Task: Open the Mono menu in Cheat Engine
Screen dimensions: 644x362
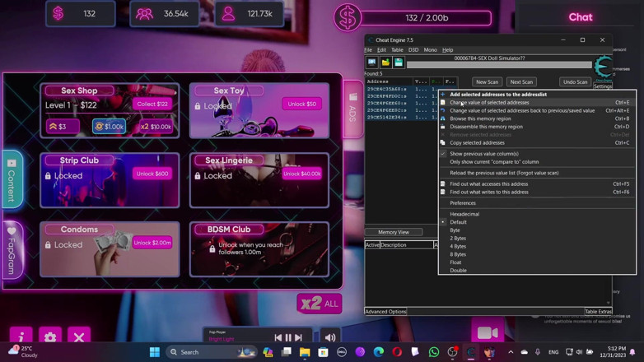Action: tap(430, 49)
